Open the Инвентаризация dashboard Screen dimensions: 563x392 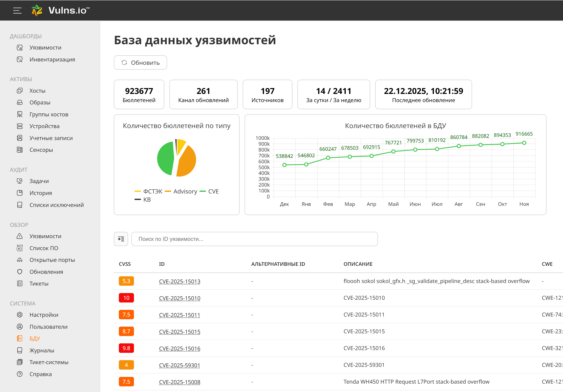52,60
